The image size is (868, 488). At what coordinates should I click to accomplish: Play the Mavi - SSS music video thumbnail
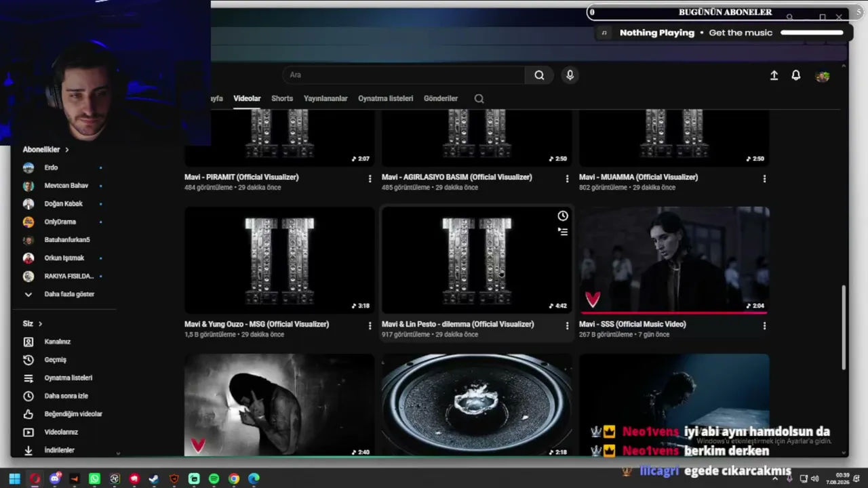pyautogui.click(x=674, y=260)
